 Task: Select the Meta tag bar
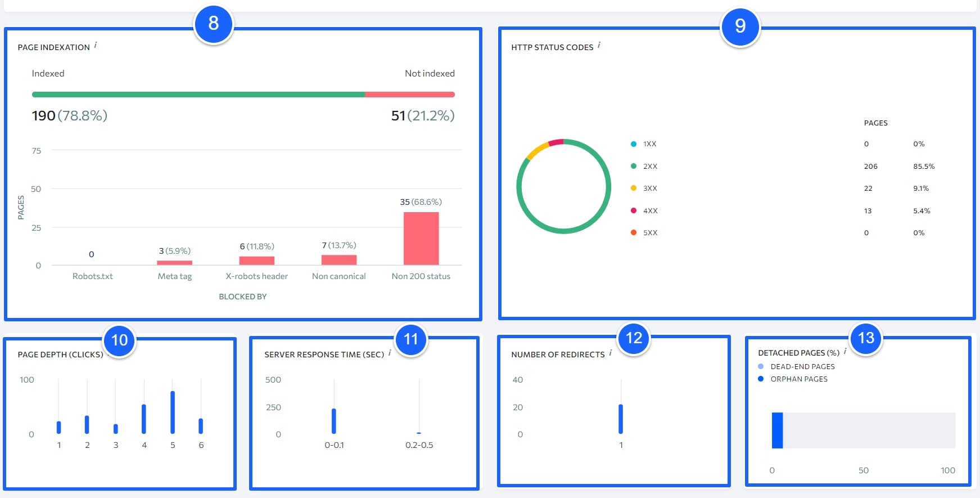tap(174, 263)
